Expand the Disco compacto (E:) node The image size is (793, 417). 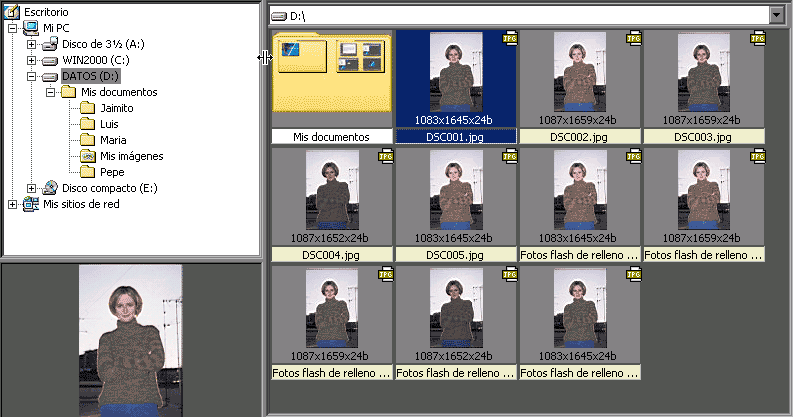(31, 189)
